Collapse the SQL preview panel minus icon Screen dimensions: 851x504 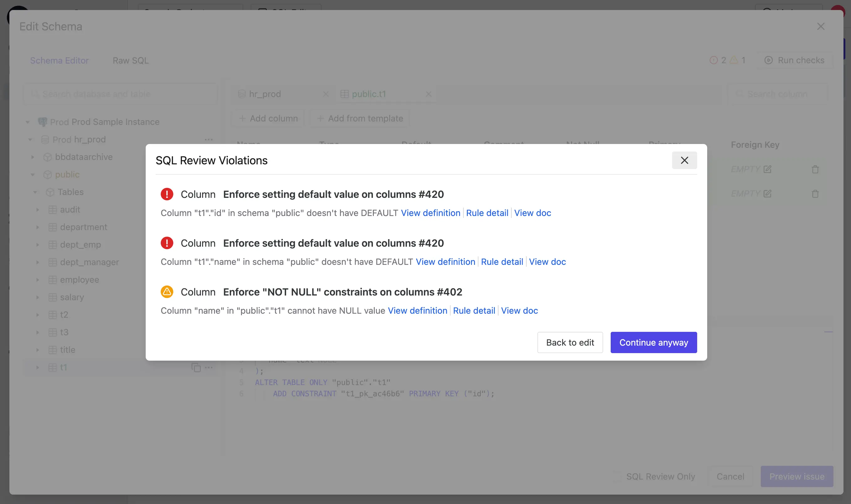pos(828,332)
